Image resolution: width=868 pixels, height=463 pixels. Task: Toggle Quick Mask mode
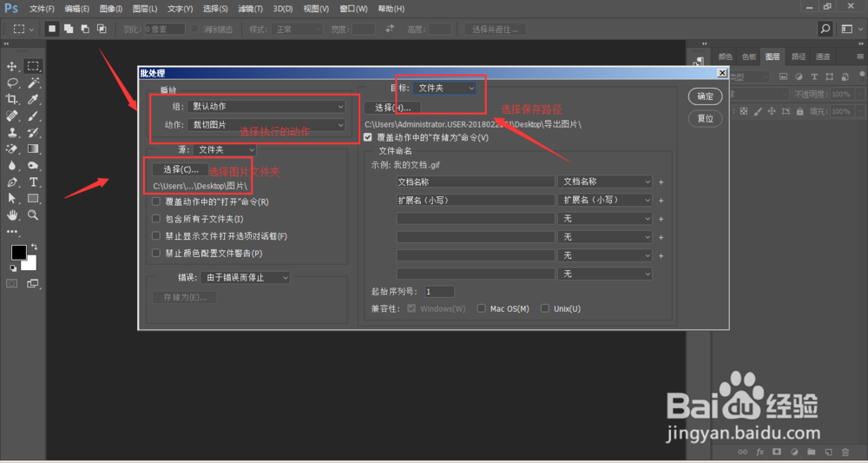[x=11, y=283]
